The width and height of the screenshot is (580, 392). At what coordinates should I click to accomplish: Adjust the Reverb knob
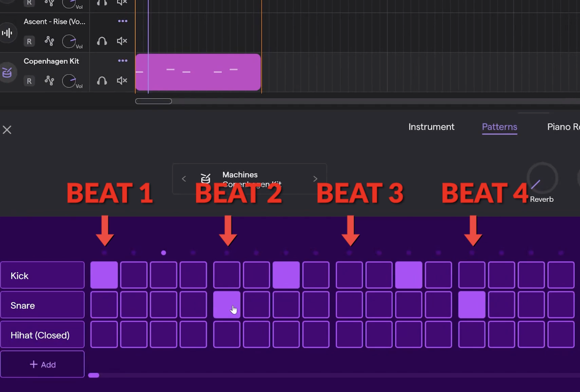(542, 178)
